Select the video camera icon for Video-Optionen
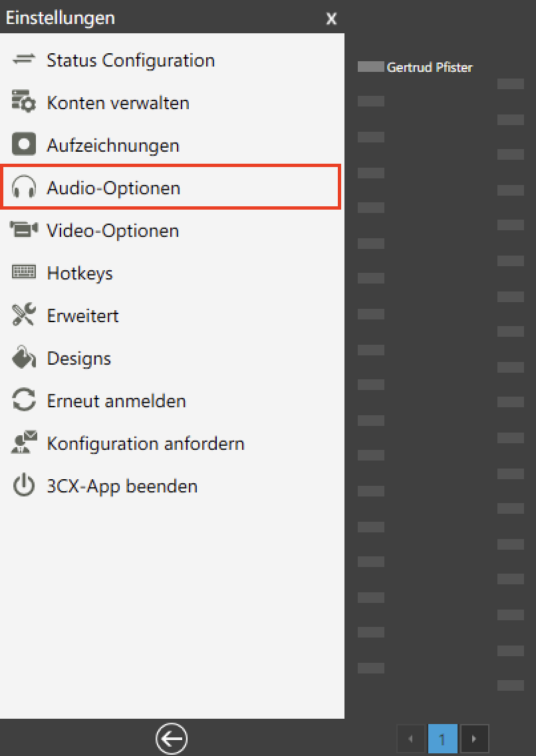536x756 pixels. point(23,230)
